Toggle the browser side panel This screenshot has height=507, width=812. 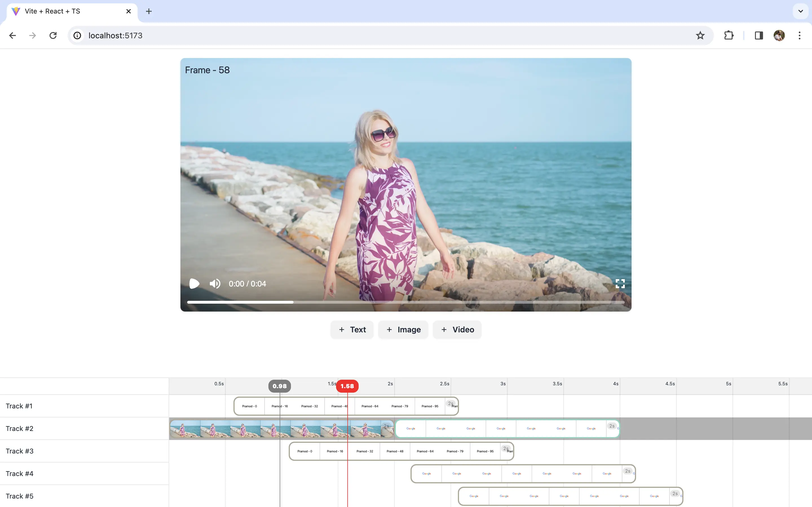(x=759, y=35)
